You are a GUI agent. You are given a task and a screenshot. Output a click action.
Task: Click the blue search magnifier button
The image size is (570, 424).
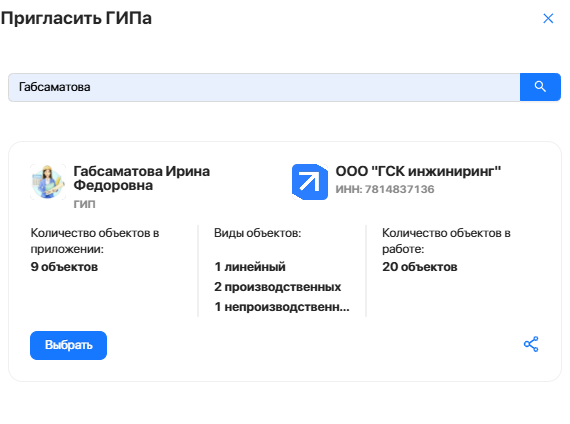click(540, 87)
